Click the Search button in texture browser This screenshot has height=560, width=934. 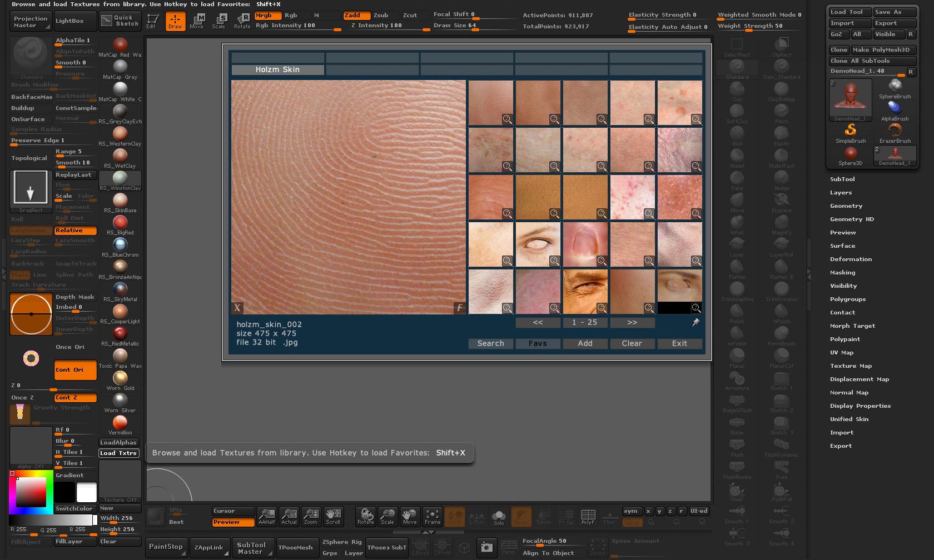490,344
